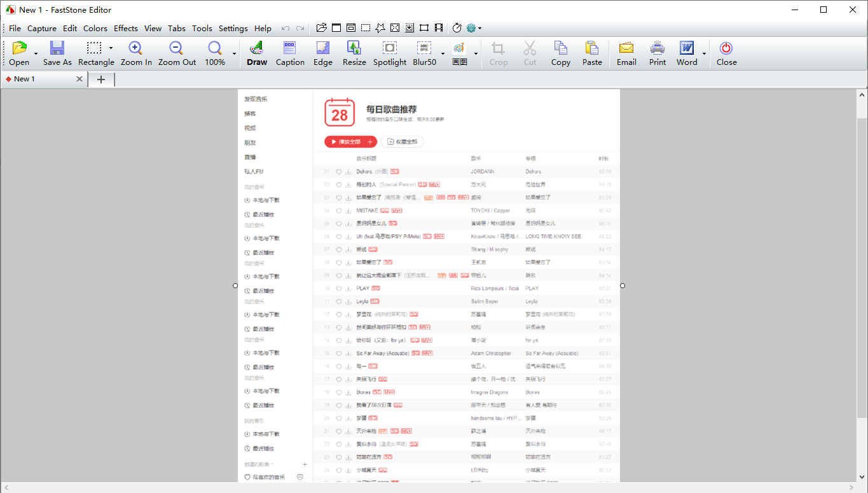This screenshot has width=868, height=493.
Task: Expand the 画图 editor dropdown arrow
Action: pyautogui.click(x=476, y=53)
